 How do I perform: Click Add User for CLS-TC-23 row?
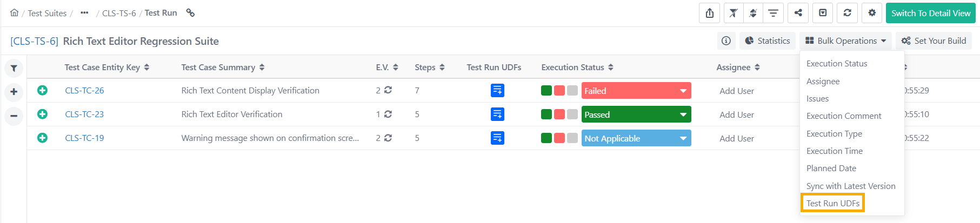[x=737, y=115]
